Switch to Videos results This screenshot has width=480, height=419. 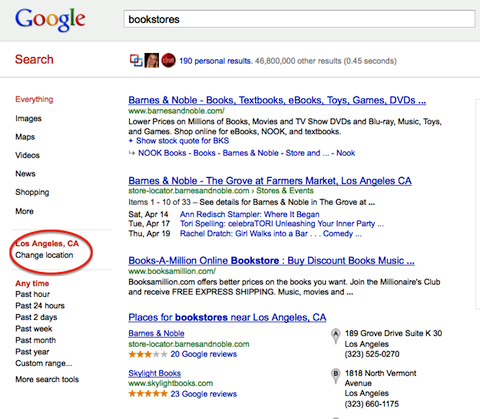pos(27,155)
